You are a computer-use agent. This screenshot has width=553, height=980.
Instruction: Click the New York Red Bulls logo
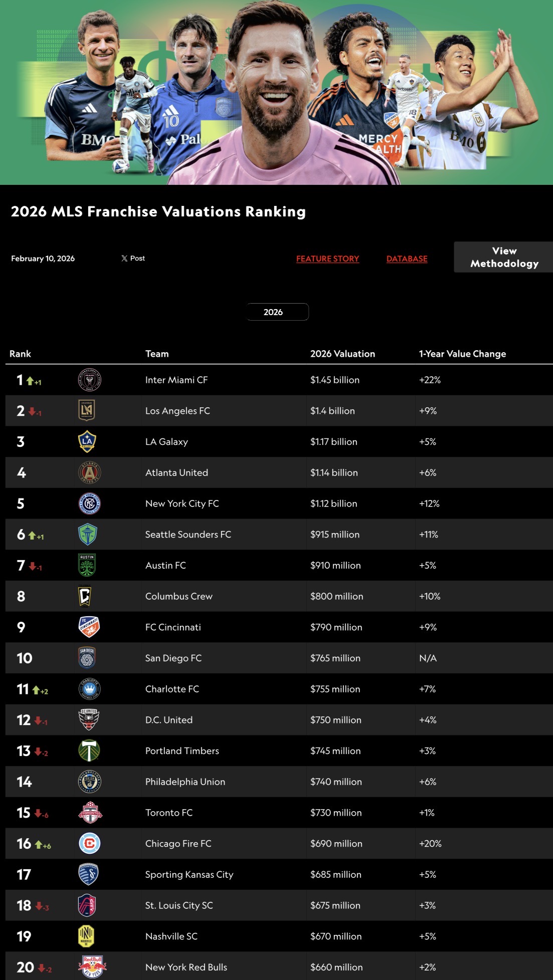(92, 966)
